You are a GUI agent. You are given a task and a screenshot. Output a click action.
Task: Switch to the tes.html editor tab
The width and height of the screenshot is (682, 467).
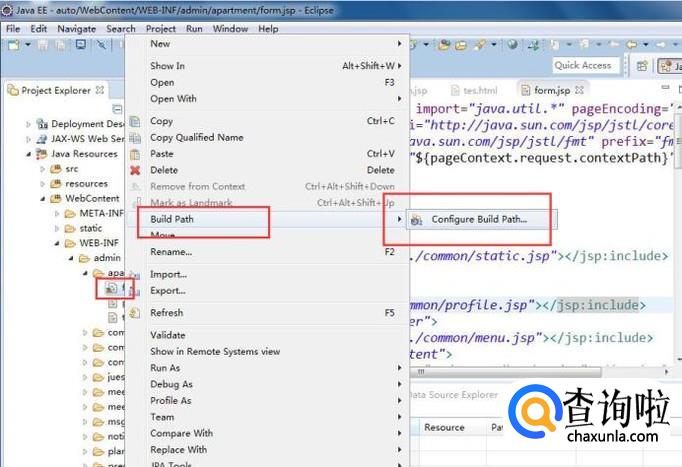pos(472,90)
